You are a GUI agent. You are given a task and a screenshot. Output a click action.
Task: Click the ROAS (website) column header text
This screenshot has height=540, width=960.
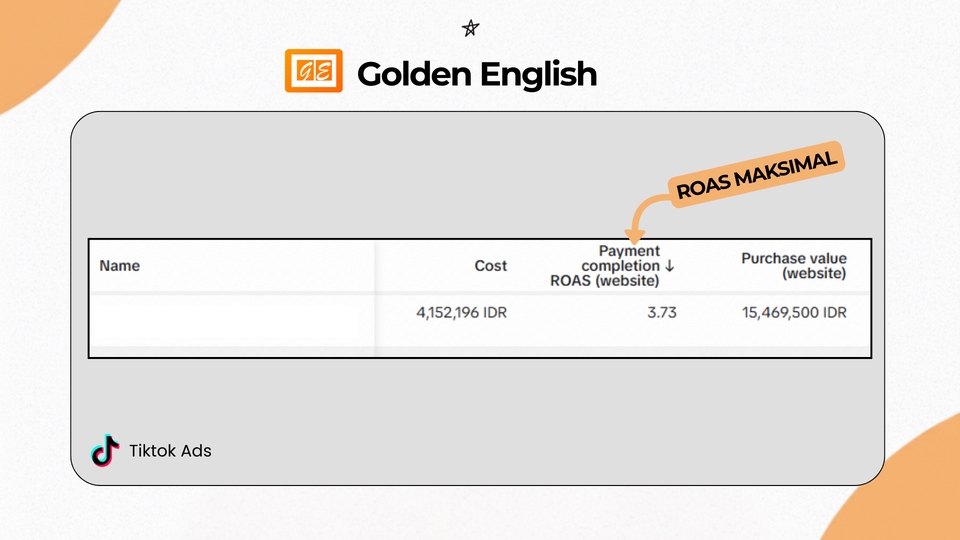pos(604,281)
